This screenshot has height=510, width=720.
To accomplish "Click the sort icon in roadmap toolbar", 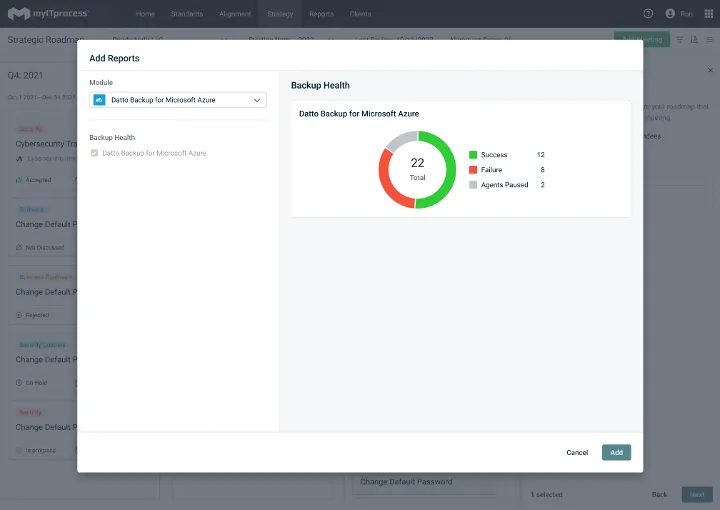I will 694,40.
